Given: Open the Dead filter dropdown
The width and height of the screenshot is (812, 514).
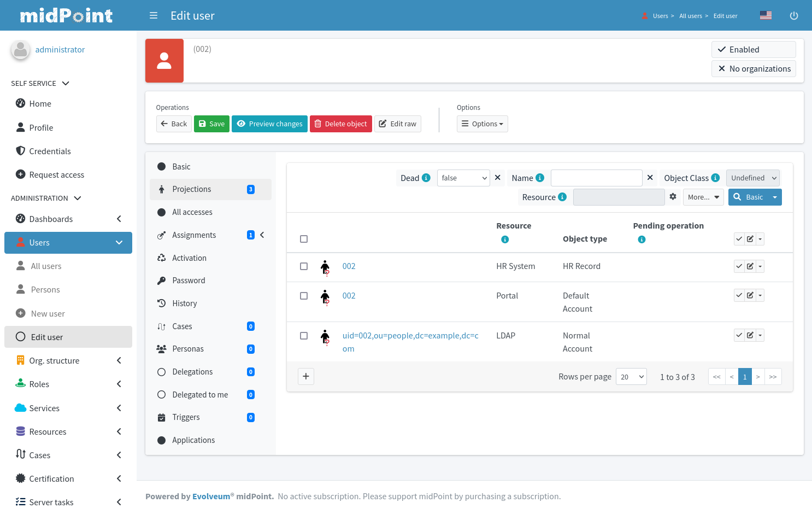Looking at the screenshot, I should (463, 178).
